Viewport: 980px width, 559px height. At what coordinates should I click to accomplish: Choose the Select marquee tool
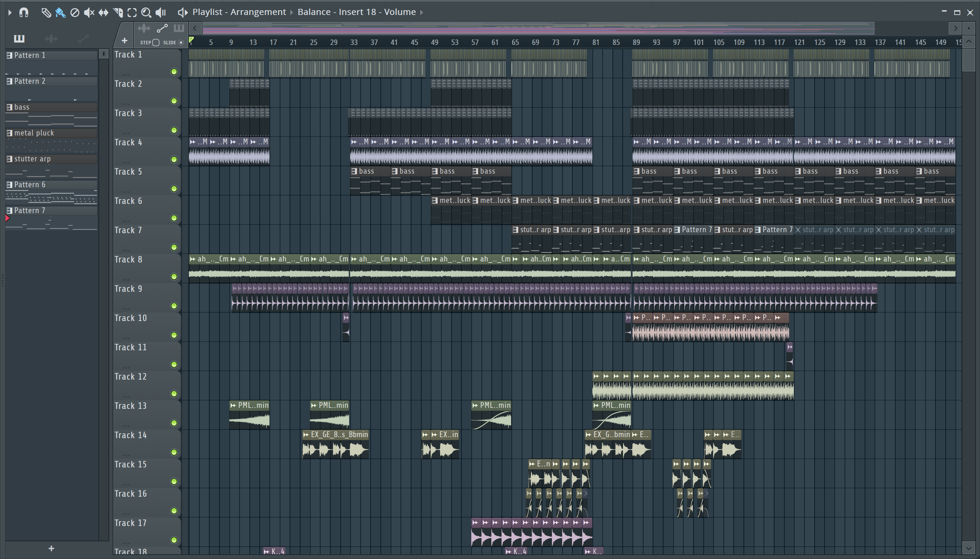(132, 13)
